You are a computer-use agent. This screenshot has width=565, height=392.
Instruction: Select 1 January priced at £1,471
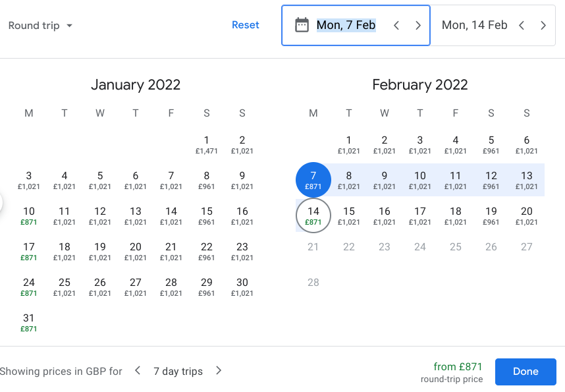point(207,144)
